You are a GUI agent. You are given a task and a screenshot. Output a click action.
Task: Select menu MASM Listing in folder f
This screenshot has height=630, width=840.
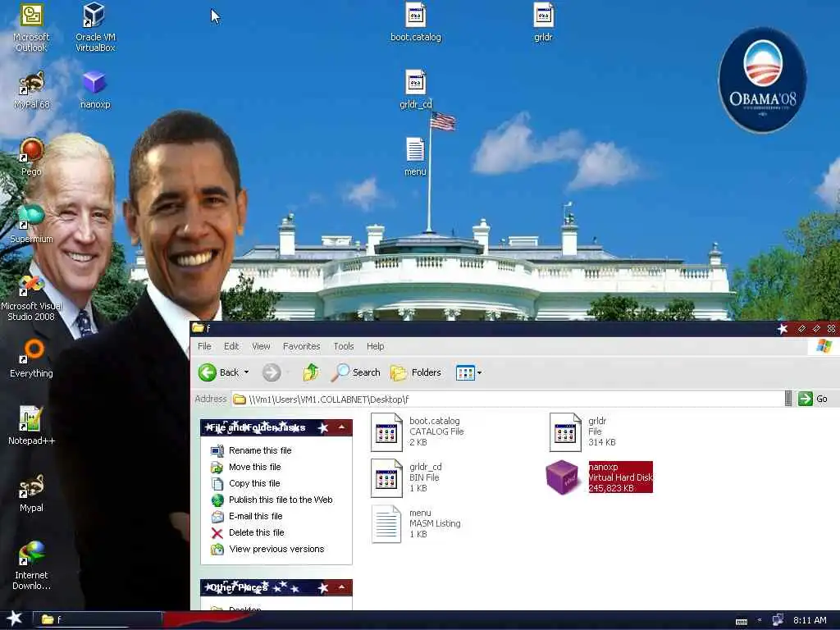coord(416,523)
